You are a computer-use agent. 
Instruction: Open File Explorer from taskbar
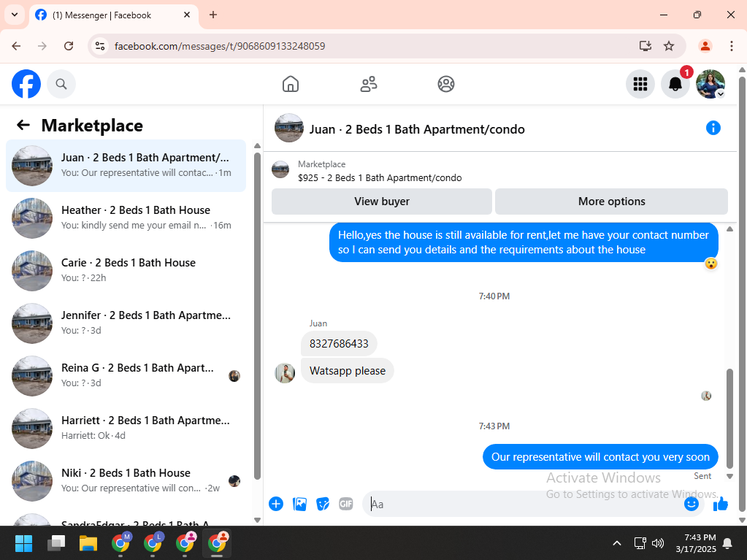click(88, 543)
